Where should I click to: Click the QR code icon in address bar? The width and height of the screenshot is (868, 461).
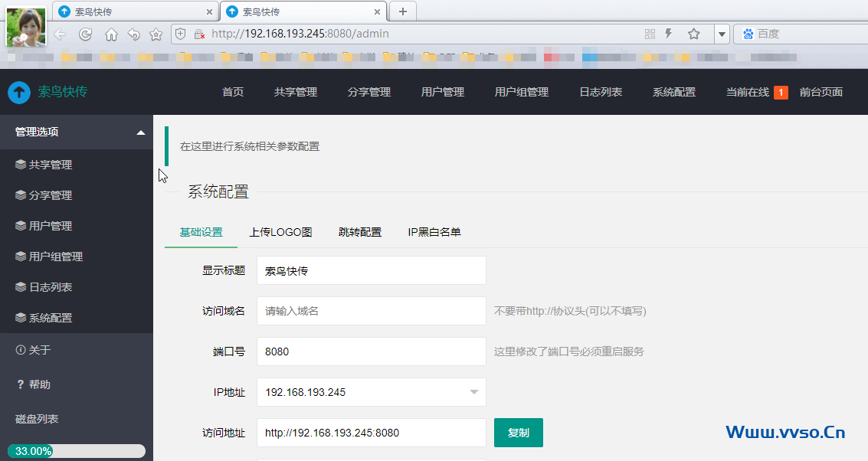(x=650, y=34)
